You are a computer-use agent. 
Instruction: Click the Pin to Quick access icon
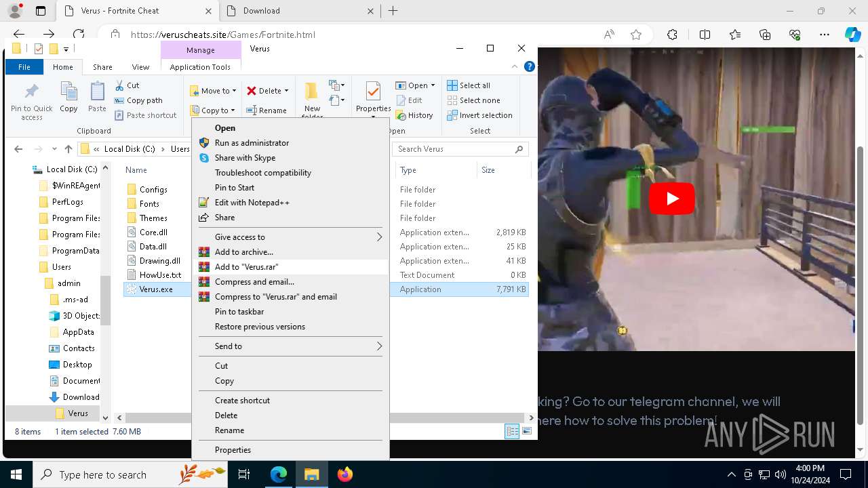(31, 91)
